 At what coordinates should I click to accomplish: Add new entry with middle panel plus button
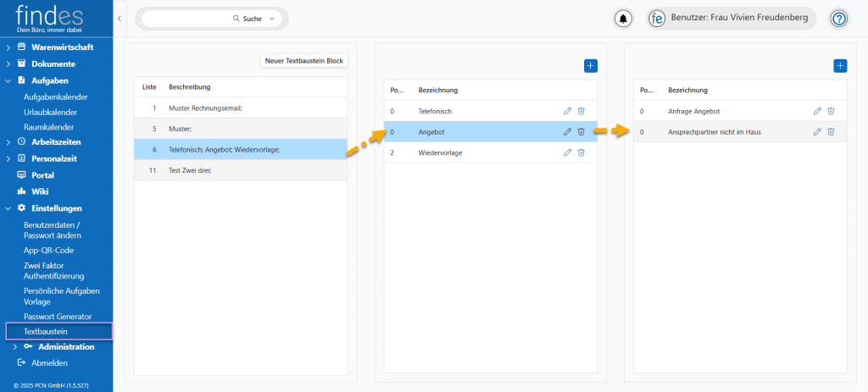[x=591, y=65]
